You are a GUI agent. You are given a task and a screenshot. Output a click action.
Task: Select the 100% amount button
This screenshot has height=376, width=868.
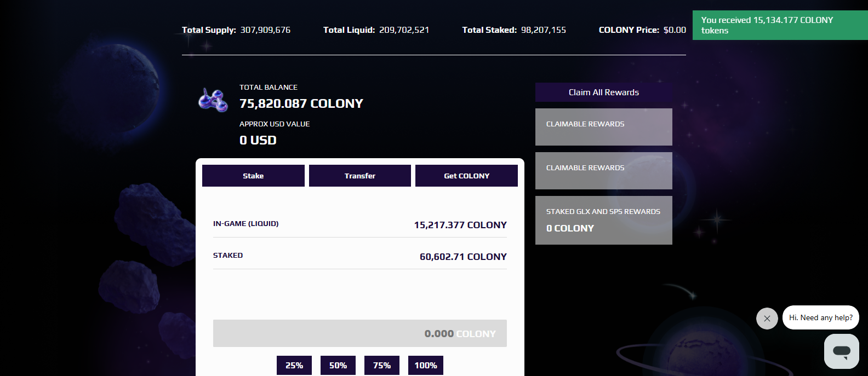[426, 365]
